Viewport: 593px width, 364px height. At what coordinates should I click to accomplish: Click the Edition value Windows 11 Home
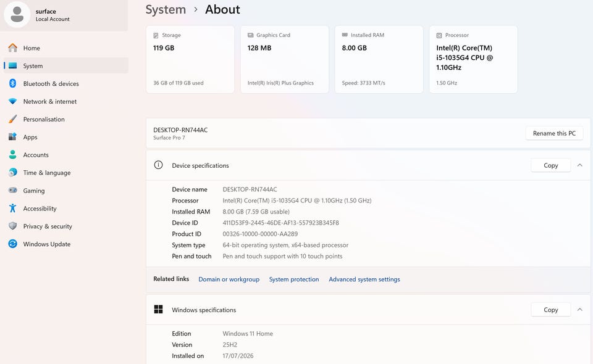248,333
